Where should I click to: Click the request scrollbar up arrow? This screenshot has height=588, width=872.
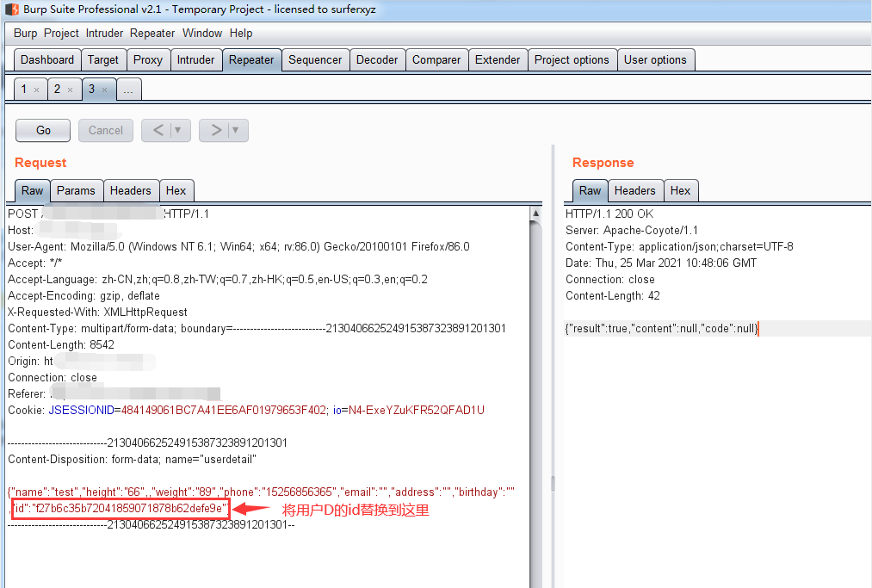point(535,213)
